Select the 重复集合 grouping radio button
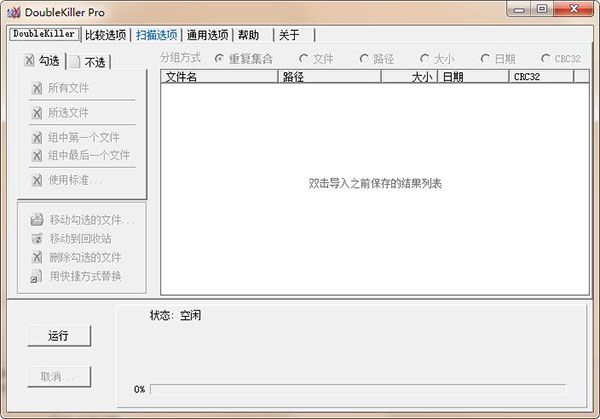The height and width of the screenshot is (419, 600). tap(220, 59)
